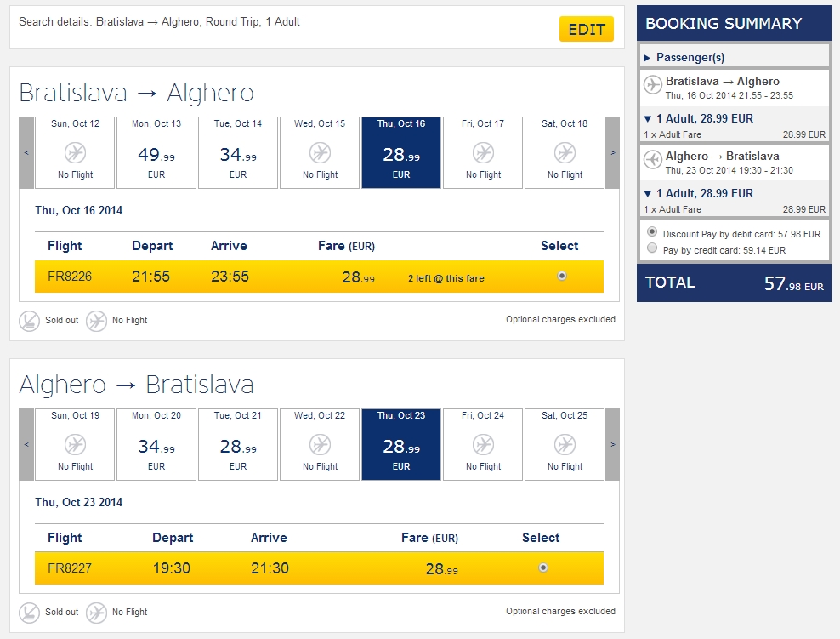Image resolution: width=840 pixels, height=639 pixels.
Task: Select flight FR8226 radio button
Action: coord(561,277)
